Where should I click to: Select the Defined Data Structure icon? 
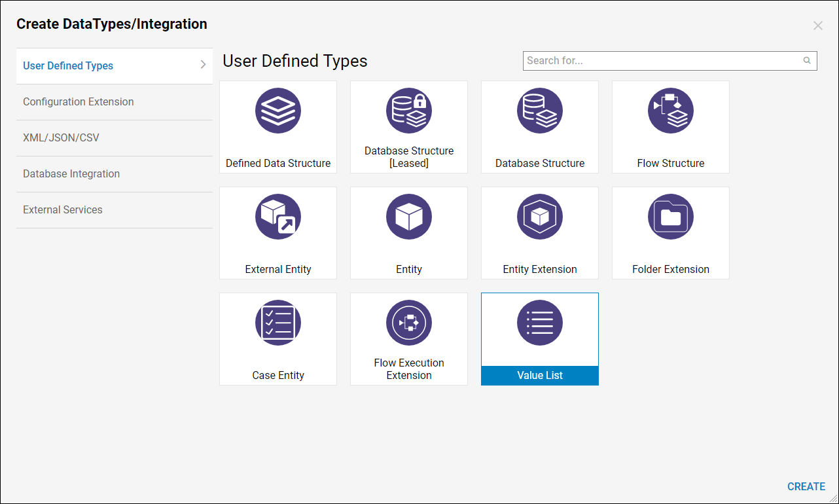click(278, 111)
